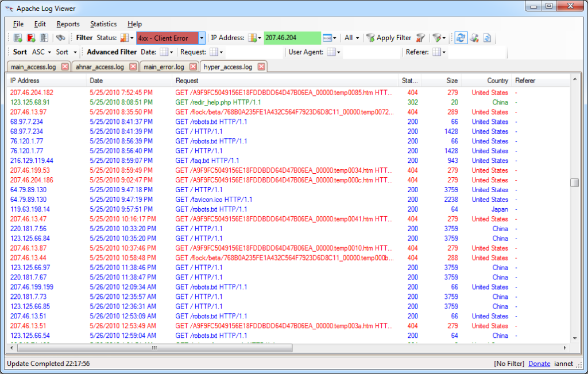The image size is (588, 374).
Task: Open the All dropdown in filter bar
Action: click(352, 38)
